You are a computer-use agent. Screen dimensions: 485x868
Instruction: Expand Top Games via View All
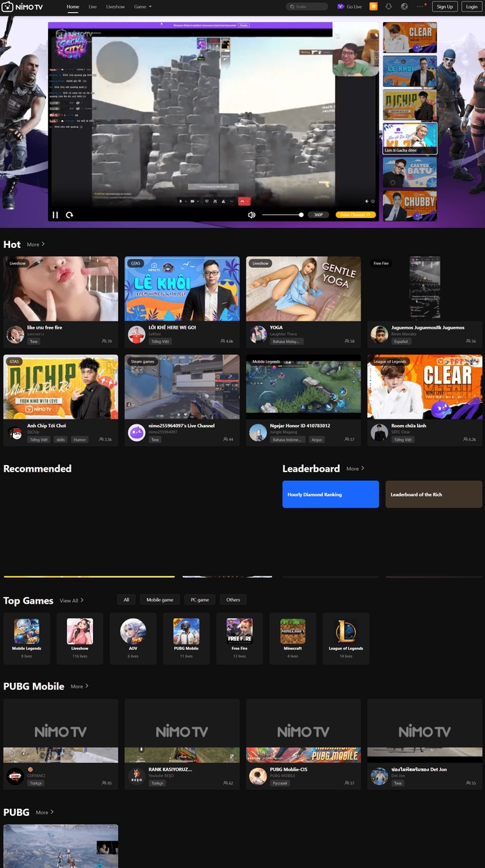coord(71,601)
